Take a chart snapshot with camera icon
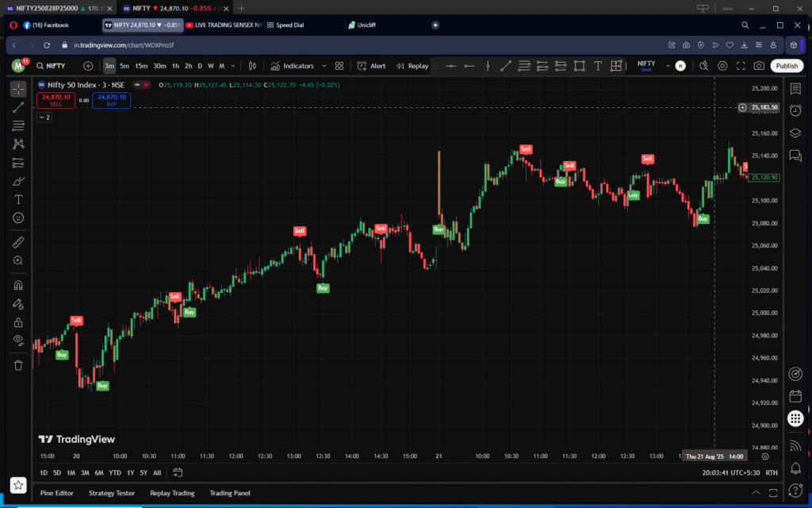The image size is (812, 508). click(759, 66)
